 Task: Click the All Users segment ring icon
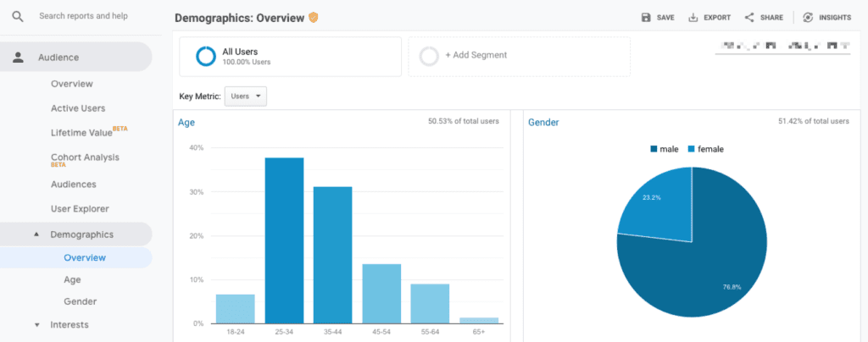[x=206, y=57]
